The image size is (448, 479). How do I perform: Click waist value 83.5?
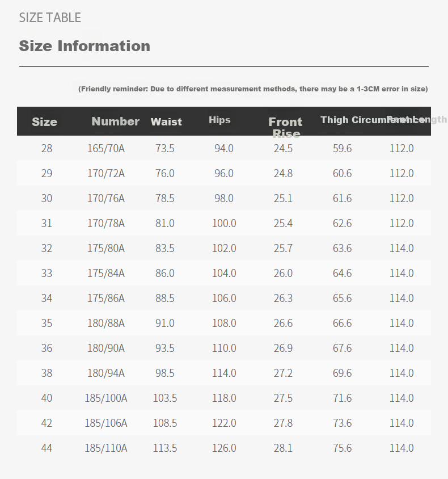(165, 249)
